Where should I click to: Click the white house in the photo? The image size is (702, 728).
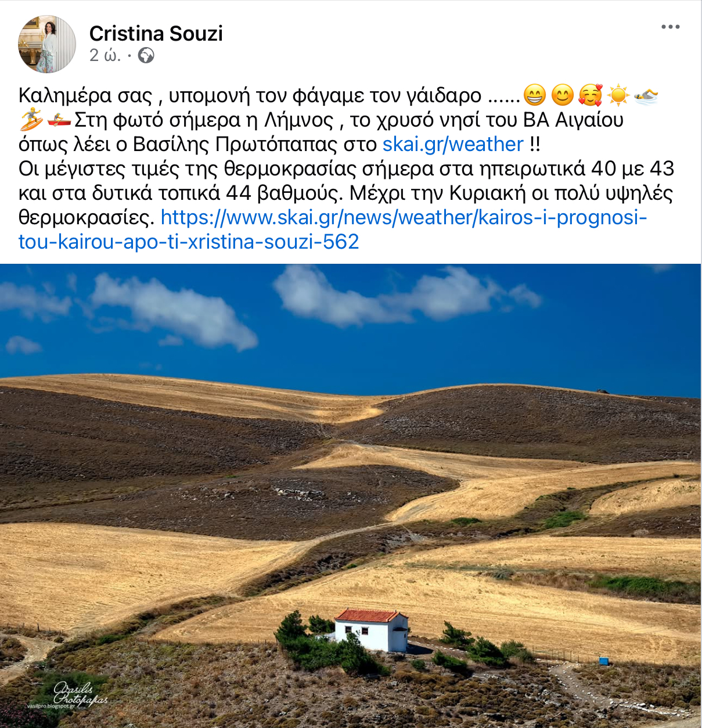[371, 630]
